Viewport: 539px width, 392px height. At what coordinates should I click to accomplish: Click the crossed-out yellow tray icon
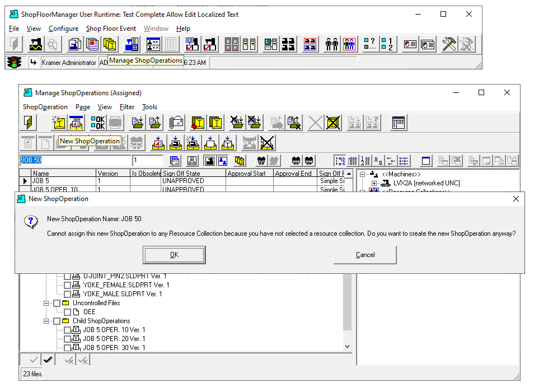267,143
